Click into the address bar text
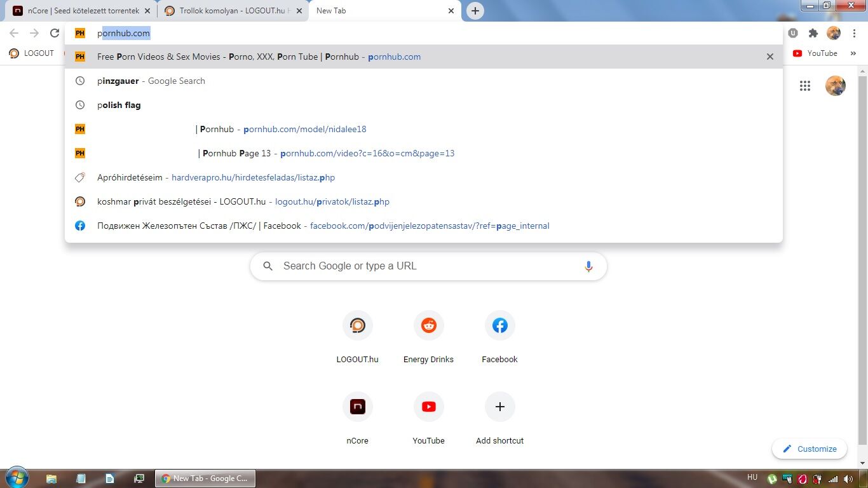The height and width of the screenshot is (488, 868). 123,33
